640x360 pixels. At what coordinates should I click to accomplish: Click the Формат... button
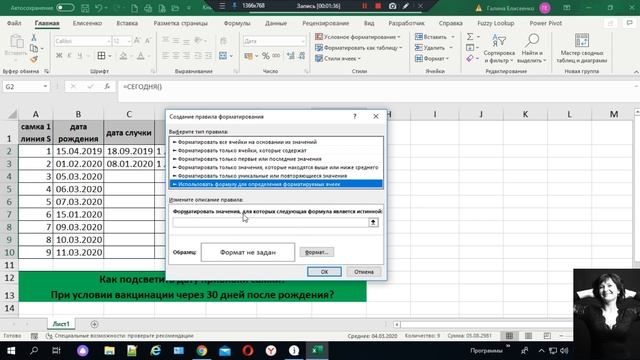point(317,252)
